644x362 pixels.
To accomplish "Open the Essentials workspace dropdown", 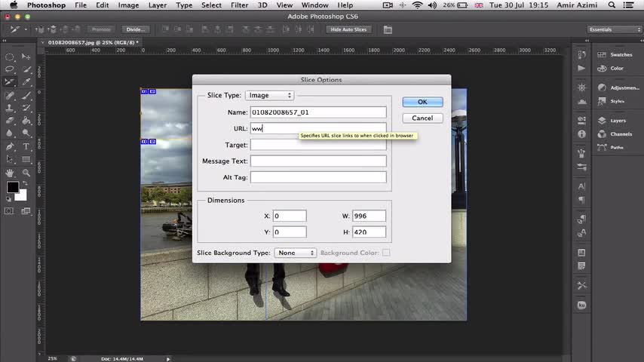I will [614, 29].
